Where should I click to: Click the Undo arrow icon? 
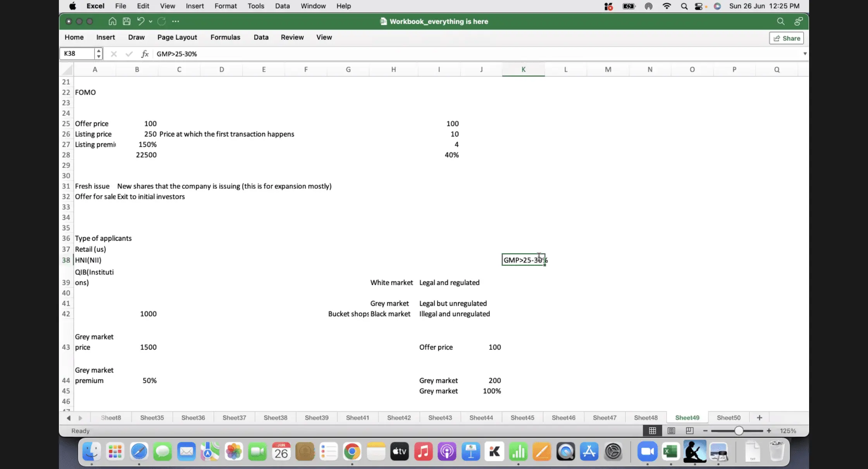(141, 21)
